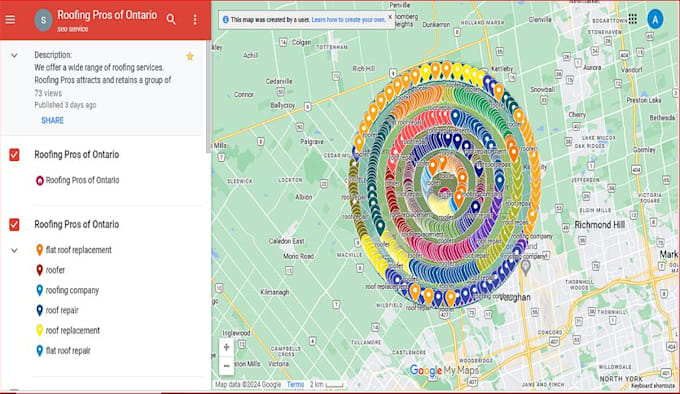This screenshot has height=394, width=680.
Task: Click the Vaughan label on the map
Action: coord(515,298)
